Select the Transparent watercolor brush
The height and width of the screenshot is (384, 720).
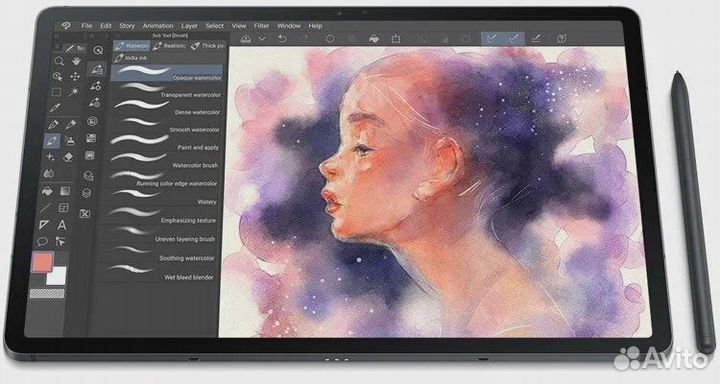pos(166,90)
